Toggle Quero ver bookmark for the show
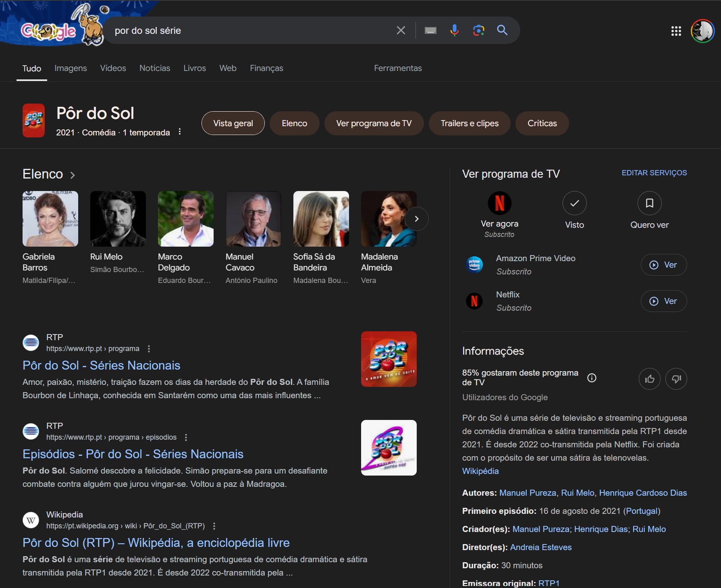721x588 pixels. click(649, 204)
